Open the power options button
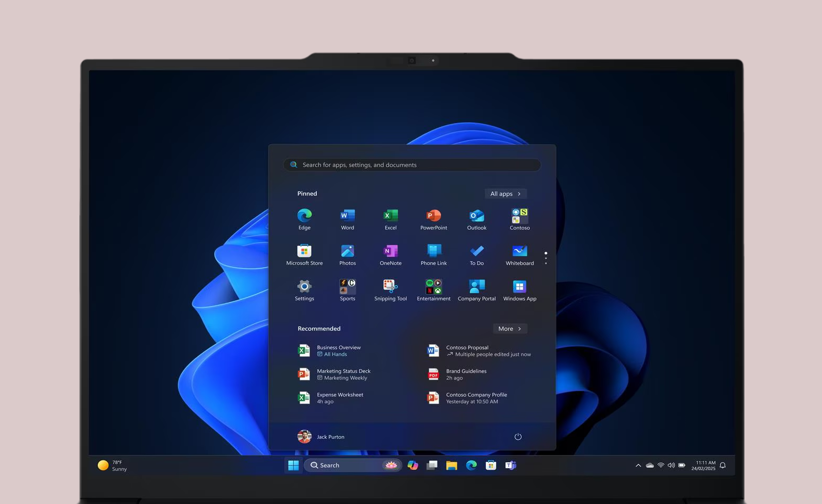The height and width of the screenshot is (504, 822). click(518, 437)
